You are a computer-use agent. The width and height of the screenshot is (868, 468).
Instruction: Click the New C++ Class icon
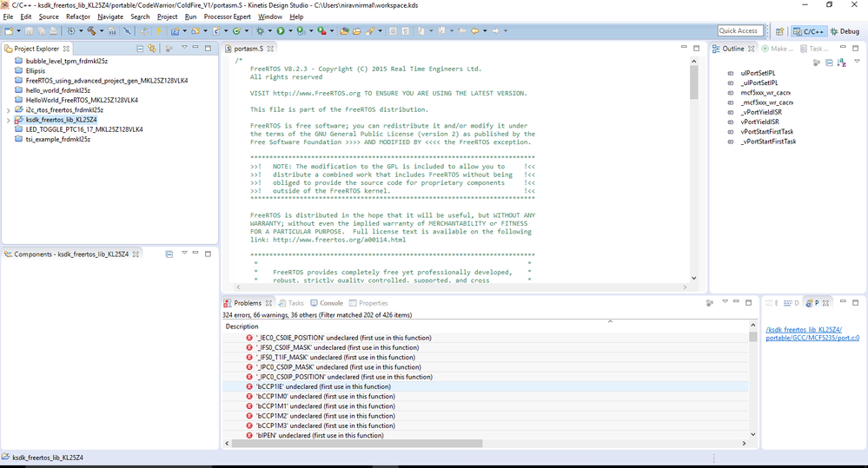236,31
